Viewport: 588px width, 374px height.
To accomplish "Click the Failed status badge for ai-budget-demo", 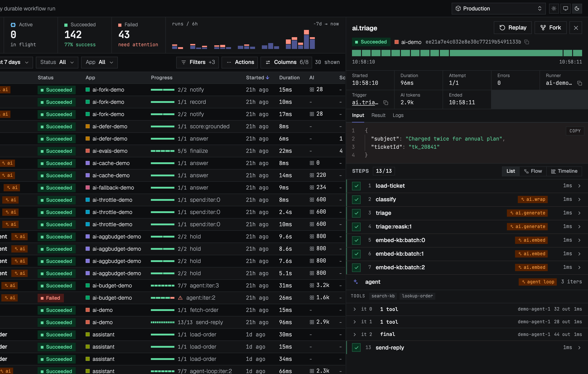I will [51, 298].
